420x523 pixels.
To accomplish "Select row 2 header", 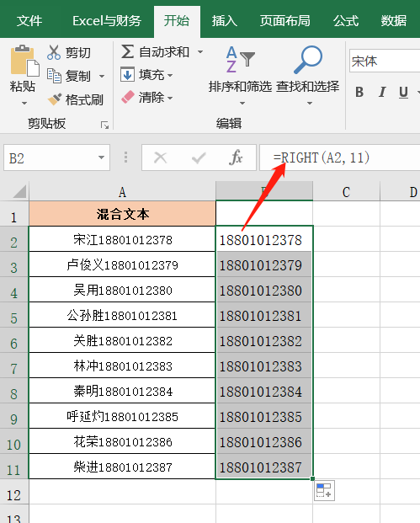I will [14, 239].
